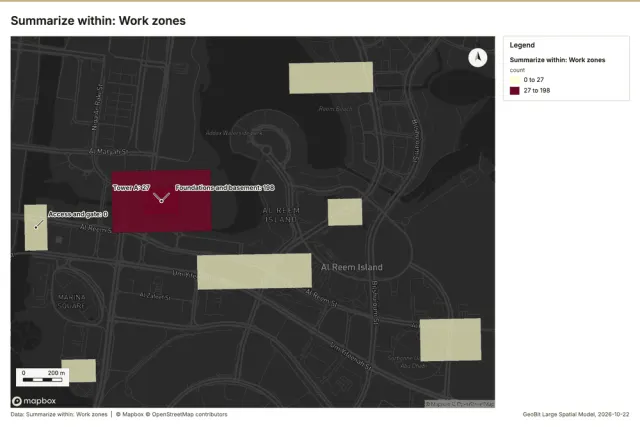Click the Mapbox logo on the map

34,401
